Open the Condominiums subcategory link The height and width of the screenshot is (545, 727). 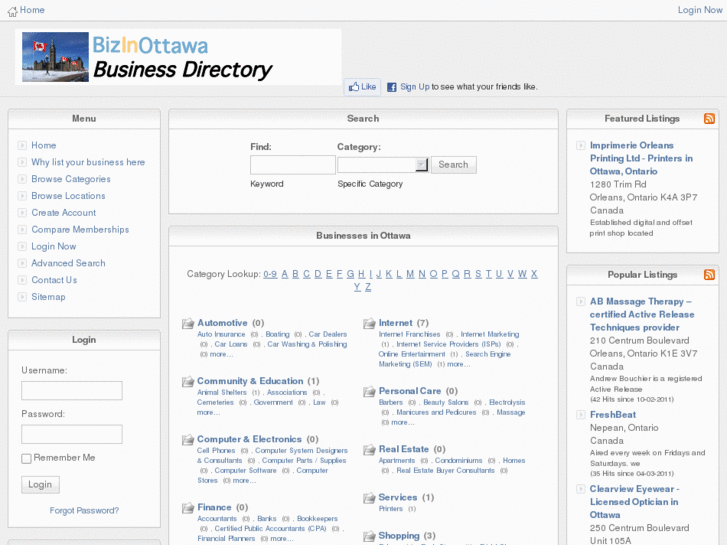459,461
